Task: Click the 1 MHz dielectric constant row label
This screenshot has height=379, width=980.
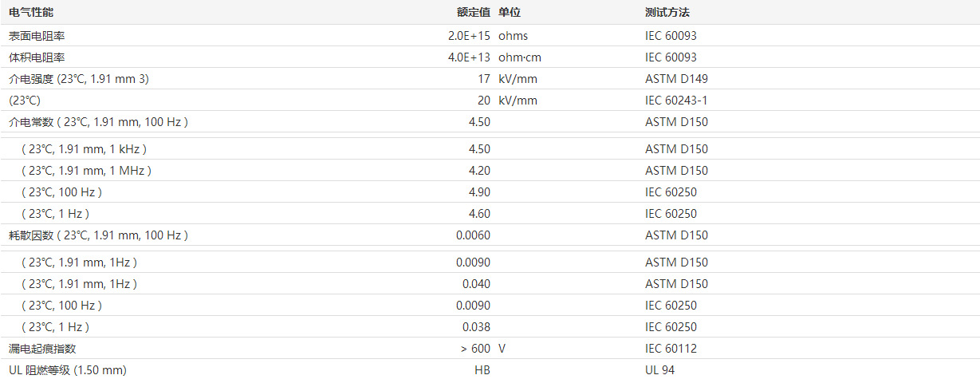Action: click(86, 171)
